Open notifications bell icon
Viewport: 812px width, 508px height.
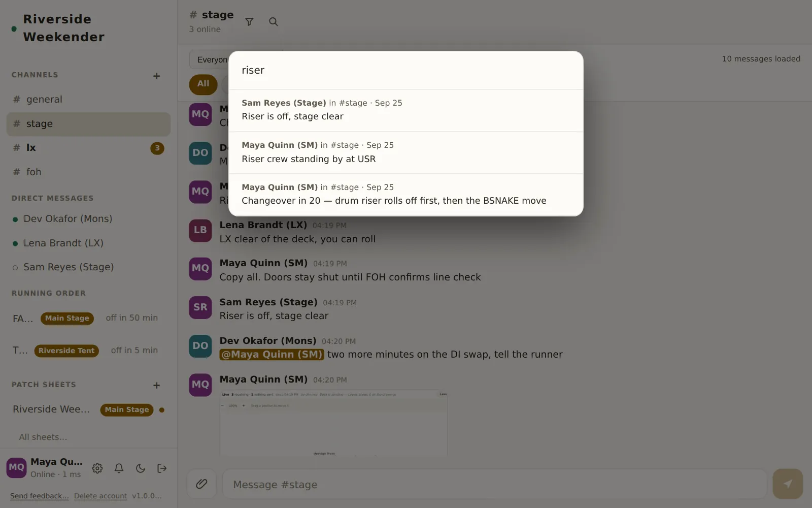(x=119, y=468)
